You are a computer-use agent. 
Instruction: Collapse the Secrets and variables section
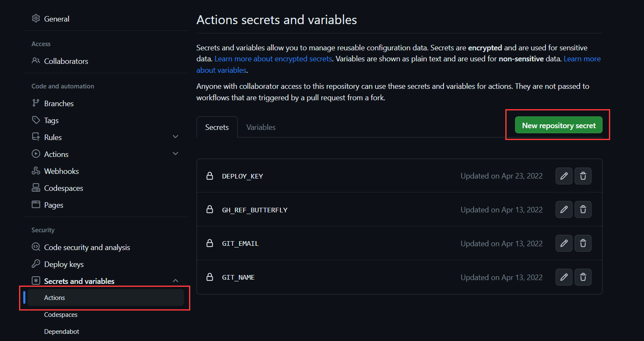click(x=175, y=281)
